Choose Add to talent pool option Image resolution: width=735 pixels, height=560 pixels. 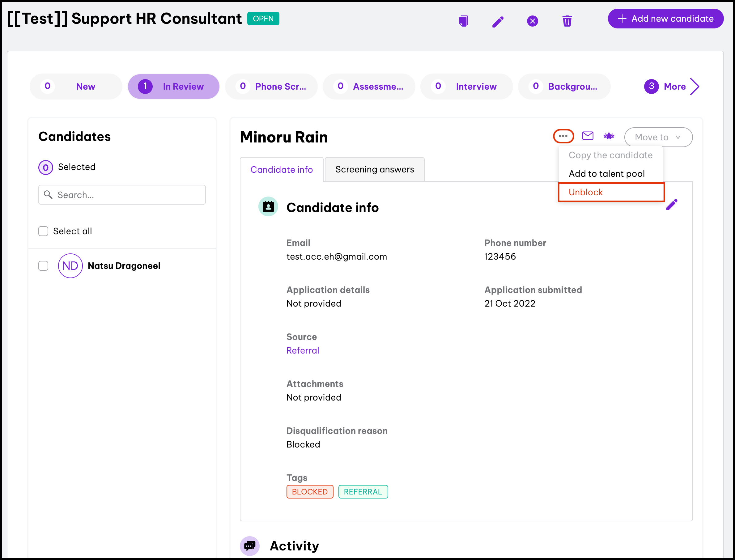[x=606, y=174]
